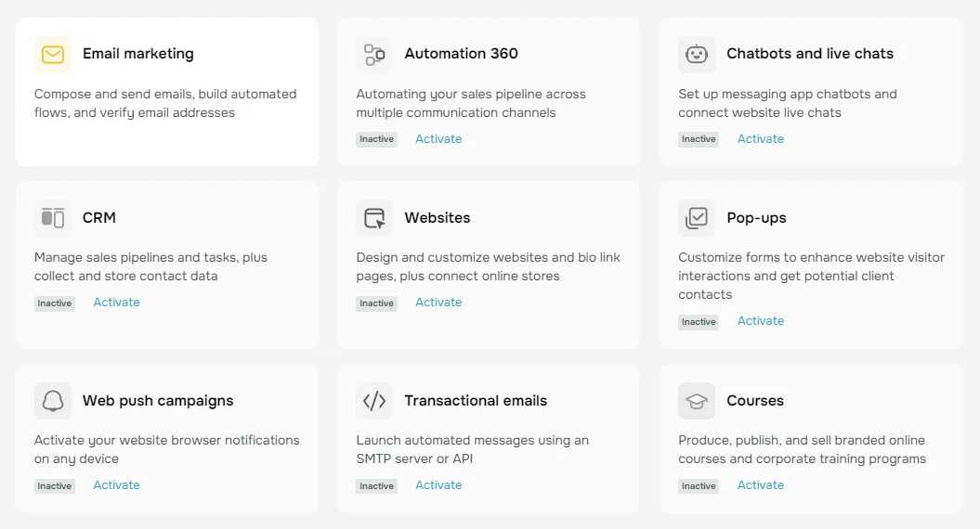Click the Inactive badge under Courses
Image resolution: width=980 pixels, height=529 pixels.
pyautogui.click(x=699, y=486)
